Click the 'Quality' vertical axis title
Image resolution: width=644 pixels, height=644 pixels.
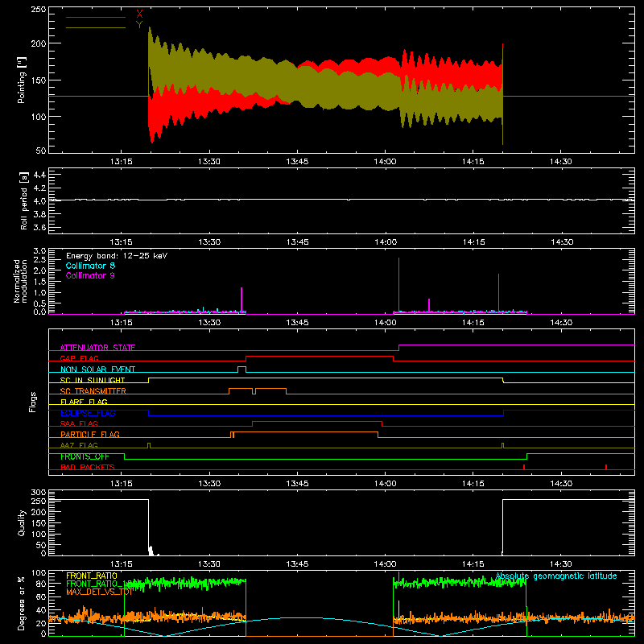22,522
